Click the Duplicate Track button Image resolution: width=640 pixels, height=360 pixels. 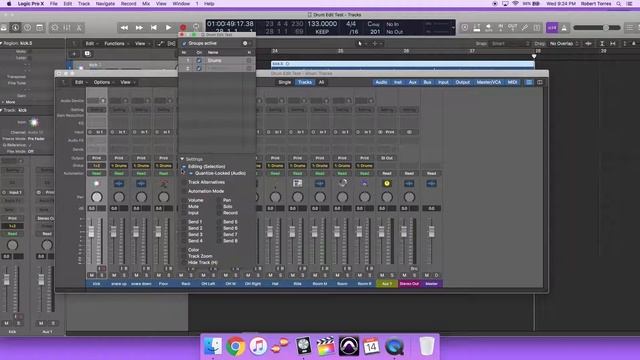pos(87,53)
